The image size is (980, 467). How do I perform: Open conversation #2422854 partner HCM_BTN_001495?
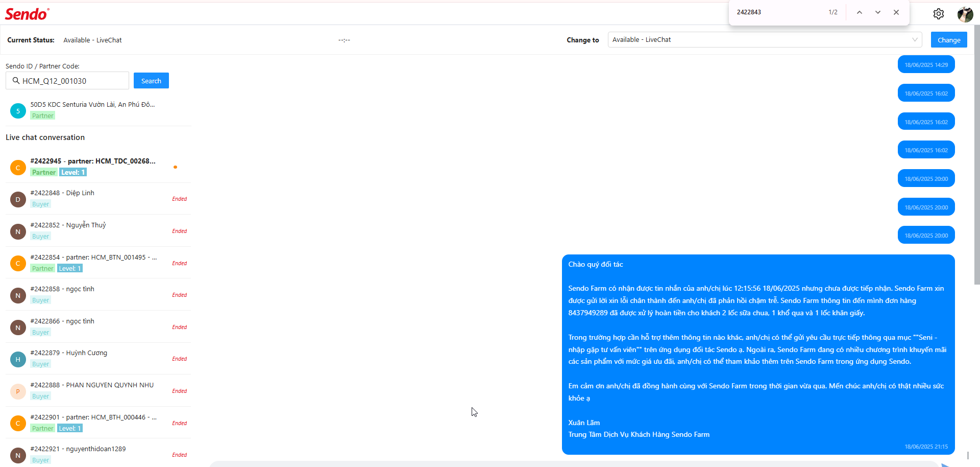pos(98,263)
